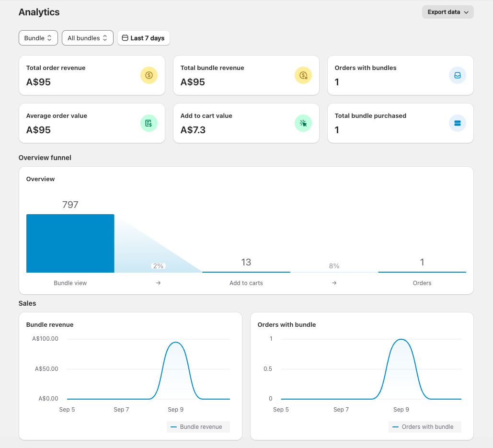Image resolution: width=493 pixels, height=448 pixels.
Task: Click the Add to carts funnel bar line
Action: (246, 272)
